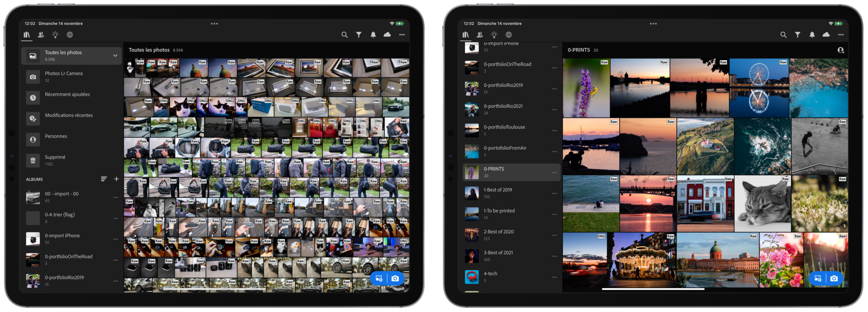The height and width of the screenshot is (312, 868).
Task: Select Récemment ajoutées in sidebar
Action: pos(71,97)
